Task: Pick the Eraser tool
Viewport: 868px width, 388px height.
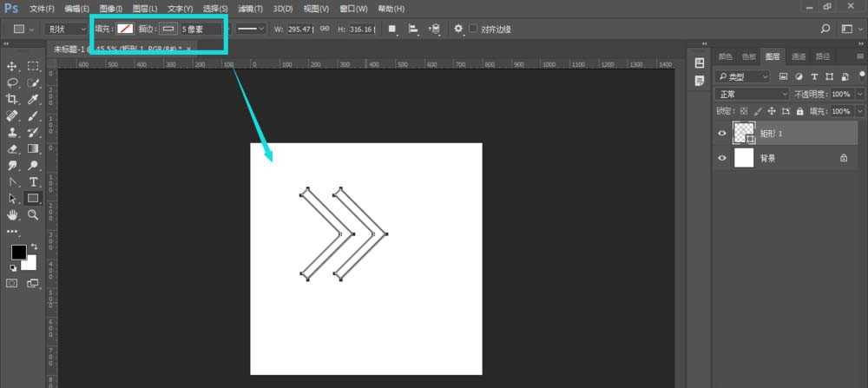Action: tap(13, 148)
